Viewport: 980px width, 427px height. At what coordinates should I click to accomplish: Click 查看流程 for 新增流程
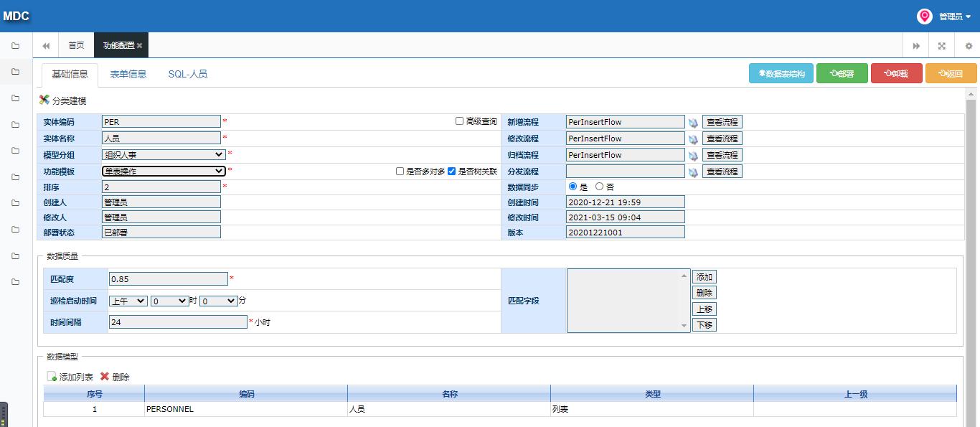point(722,122)
